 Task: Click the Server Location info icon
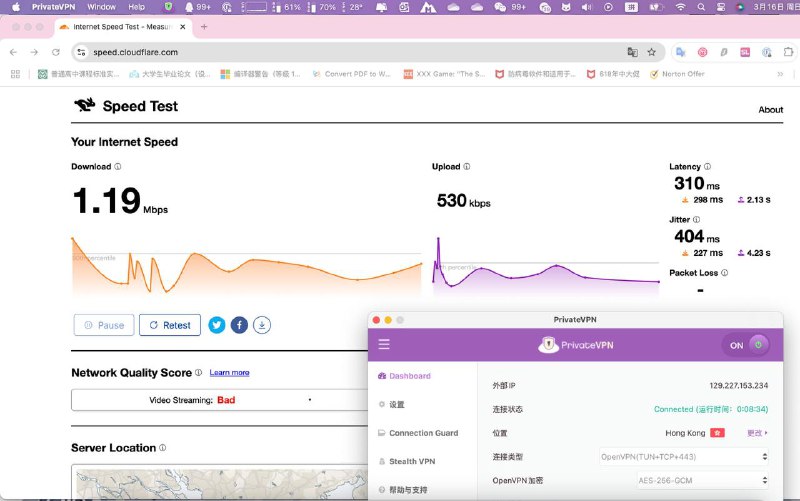pyautogui.click(x=162, y=447)
